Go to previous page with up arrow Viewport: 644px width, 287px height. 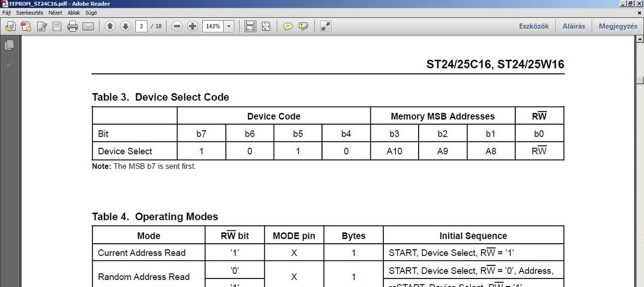[110, 26]
